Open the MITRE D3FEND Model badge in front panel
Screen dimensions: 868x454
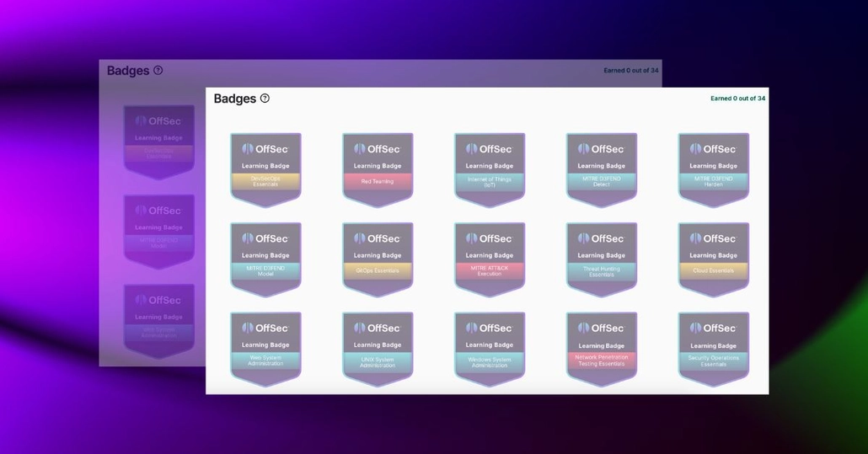(x=265, y=259)
